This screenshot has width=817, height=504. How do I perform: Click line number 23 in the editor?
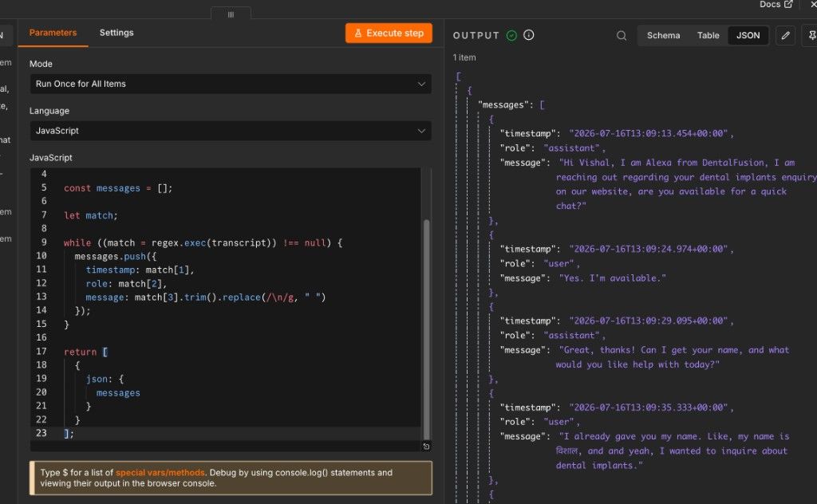(41, 433)
